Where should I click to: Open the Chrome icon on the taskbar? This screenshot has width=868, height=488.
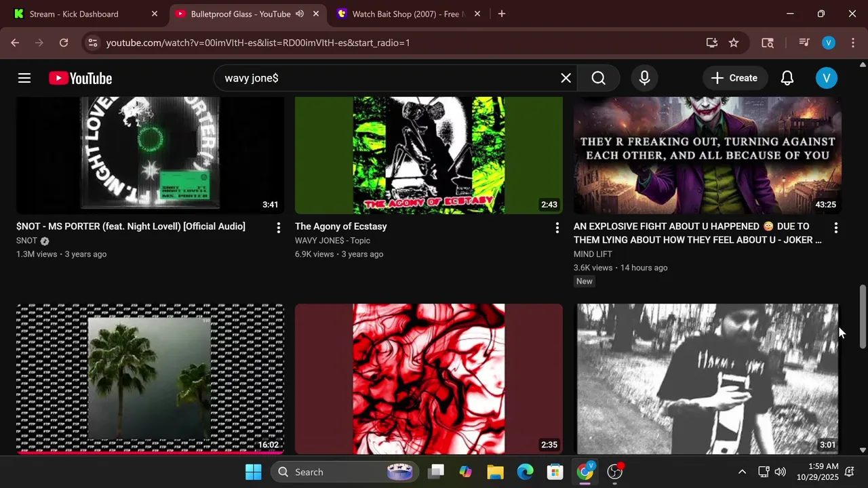tap(585, 472)
